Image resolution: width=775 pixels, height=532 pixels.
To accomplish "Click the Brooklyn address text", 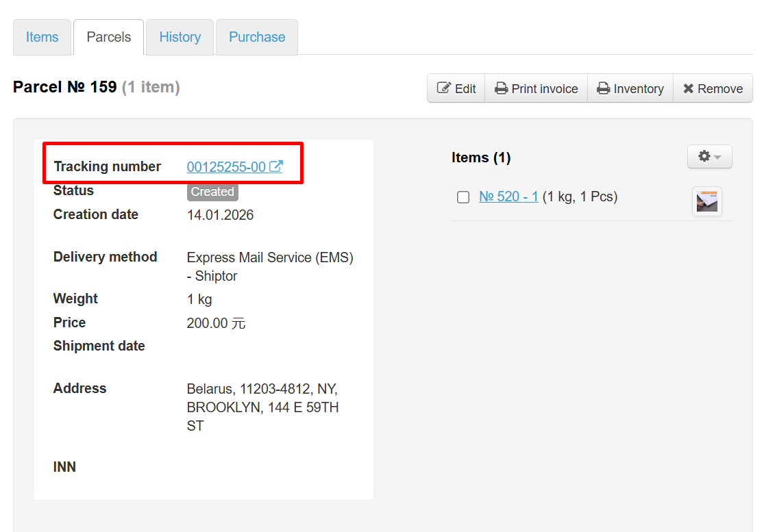I will [264, 407].
